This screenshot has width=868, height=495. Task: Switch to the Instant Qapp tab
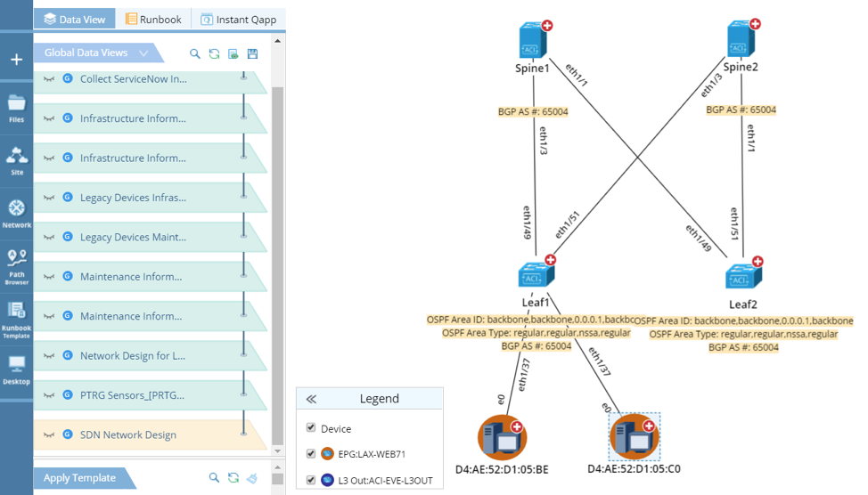pyautogui.click(x=239, y=19)
